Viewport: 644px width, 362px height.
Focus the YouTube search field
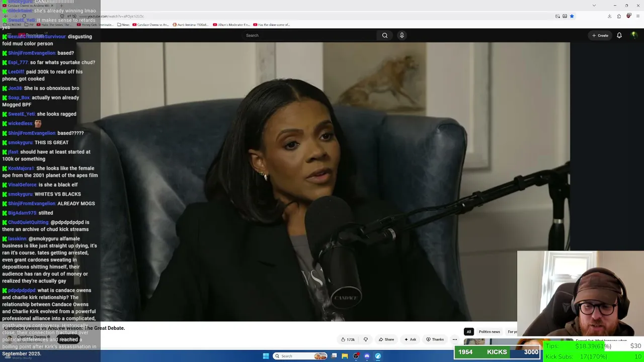309,35
